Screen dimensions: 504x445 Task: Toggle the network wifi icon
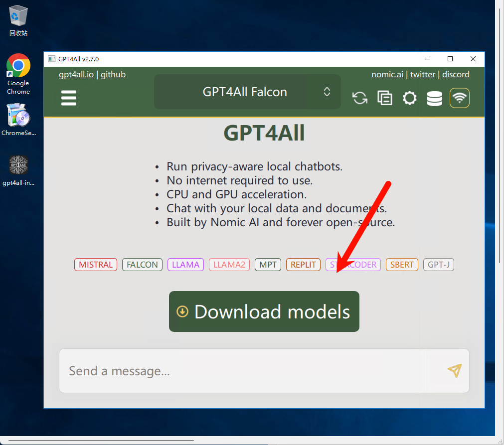pos(460,98)
